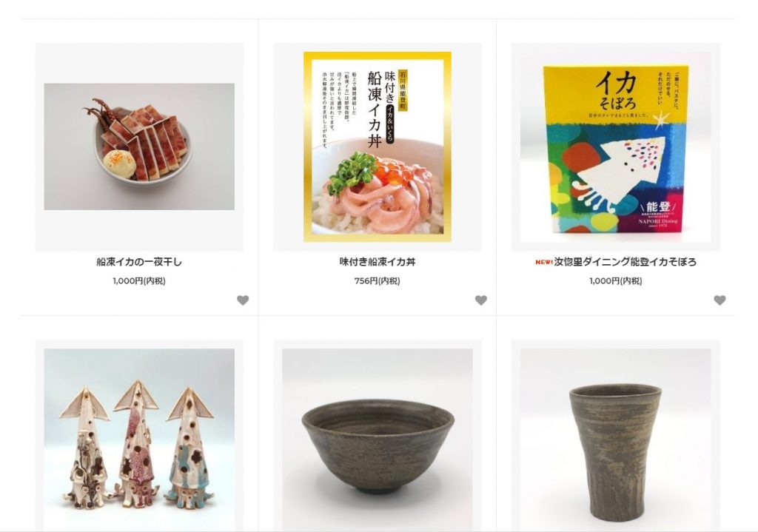Click the 船凍イカ丼 gold-framed package image
The width and height of the screenshot is (758, 532).
pos(378,147)
